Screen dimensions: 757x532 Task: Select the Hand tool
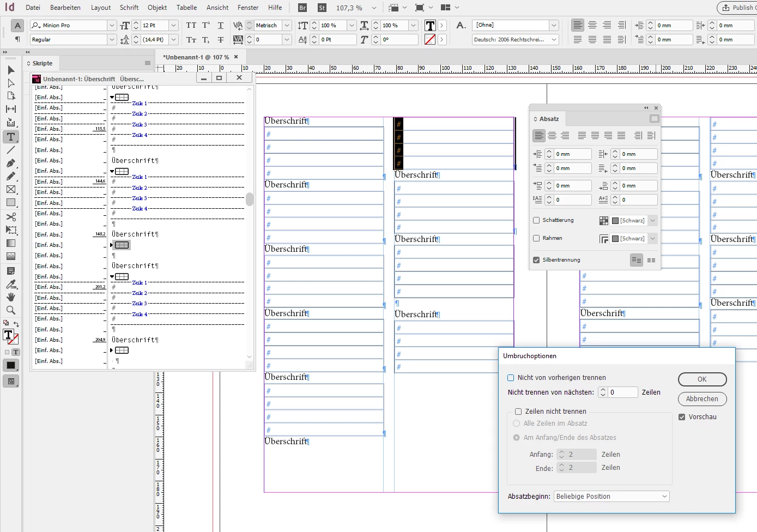pyautogui.click(x=11, y=297)
